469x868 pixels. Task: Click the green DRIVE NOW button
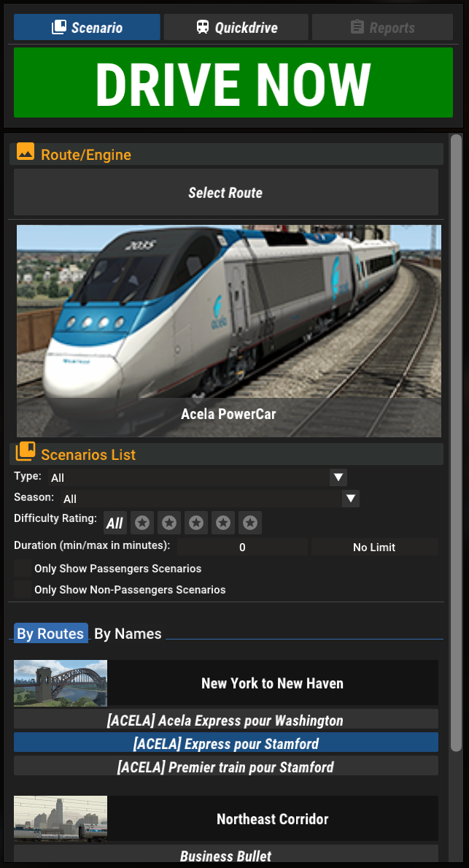click(x=233, y=82)
